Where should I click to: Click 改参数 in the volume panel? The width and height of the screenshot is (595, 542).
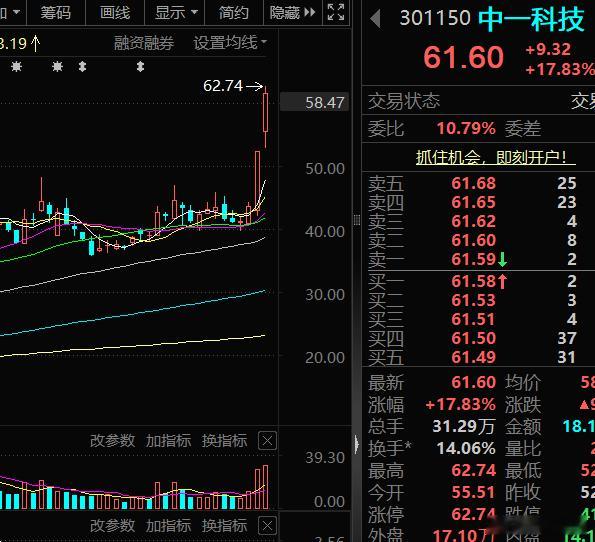click(x=113, y=441)
